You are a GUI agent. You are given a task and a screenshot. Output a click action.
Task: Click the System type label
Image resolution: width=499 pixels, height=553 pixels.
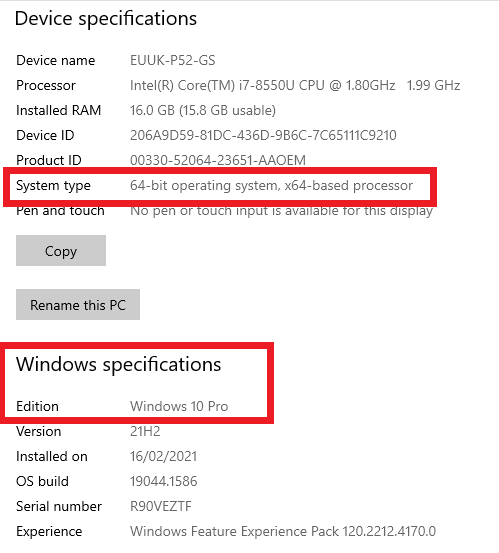pos(53,186)
